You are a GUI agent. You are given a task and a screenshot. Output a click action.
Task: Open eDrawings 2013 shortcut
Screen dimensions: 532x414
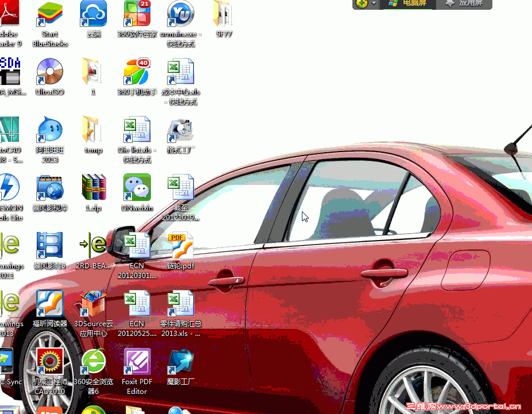(10, 303)
